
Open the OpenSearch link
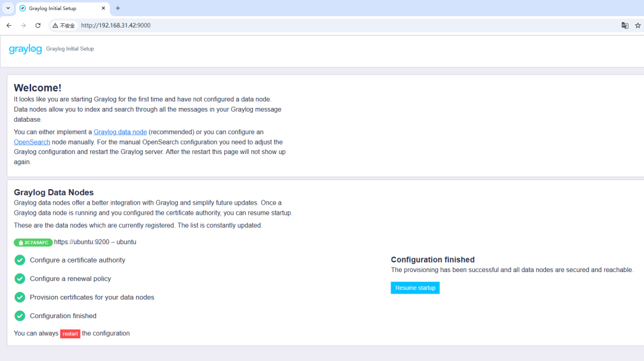(32, 142)
